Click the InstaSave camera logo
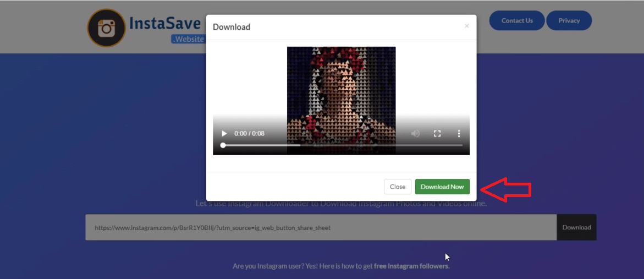The height and width of the screenshot is (279, 644). (106, 28)
